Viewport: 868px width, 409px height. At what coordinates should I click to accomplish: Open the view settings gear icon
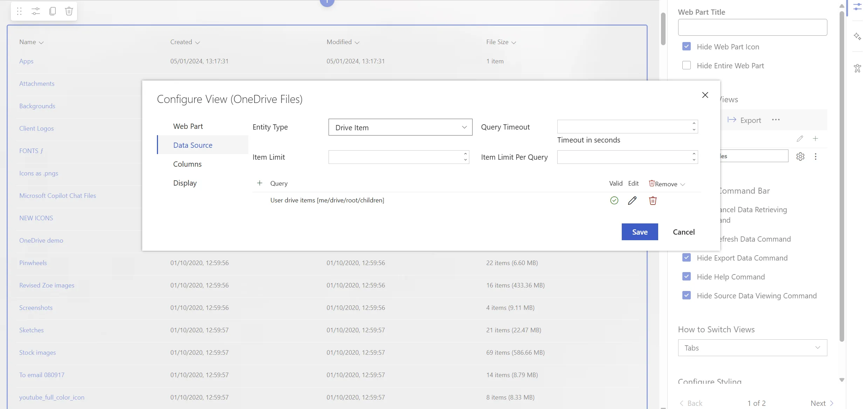[x=800, y=157]
